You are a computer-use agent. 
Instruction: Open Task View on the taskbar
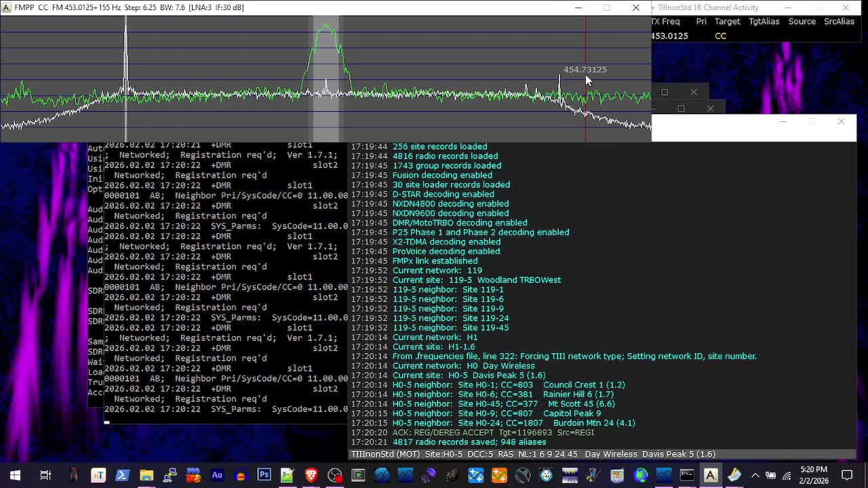45,475
